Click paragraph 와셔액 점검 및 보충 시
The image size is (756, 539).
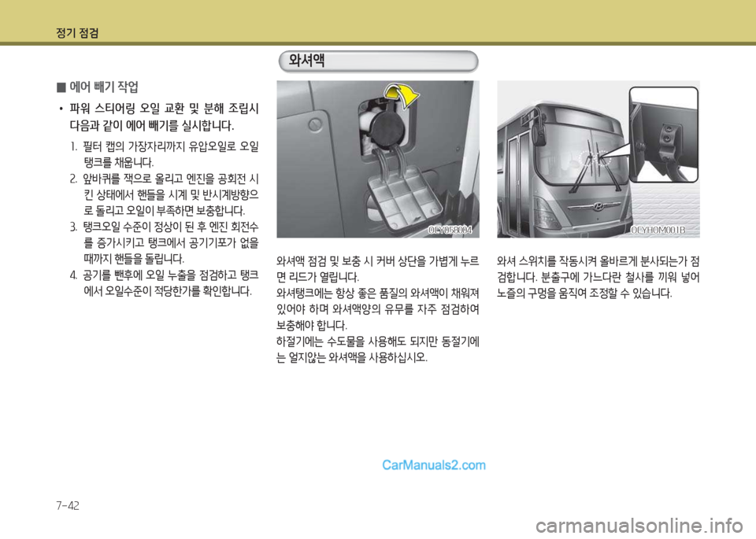[378, 269]
